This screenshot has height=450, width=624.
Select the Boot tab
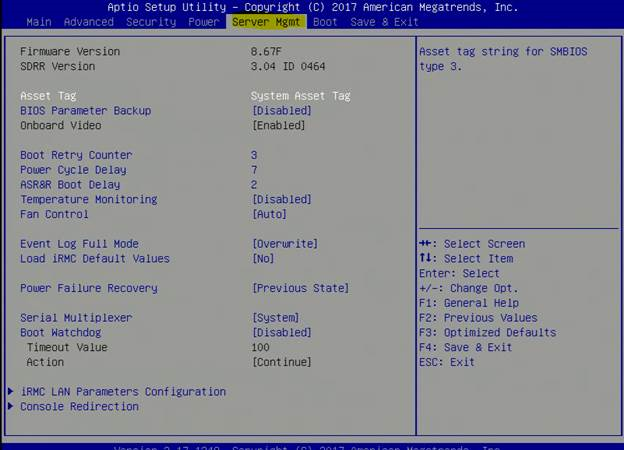(325, 21)
